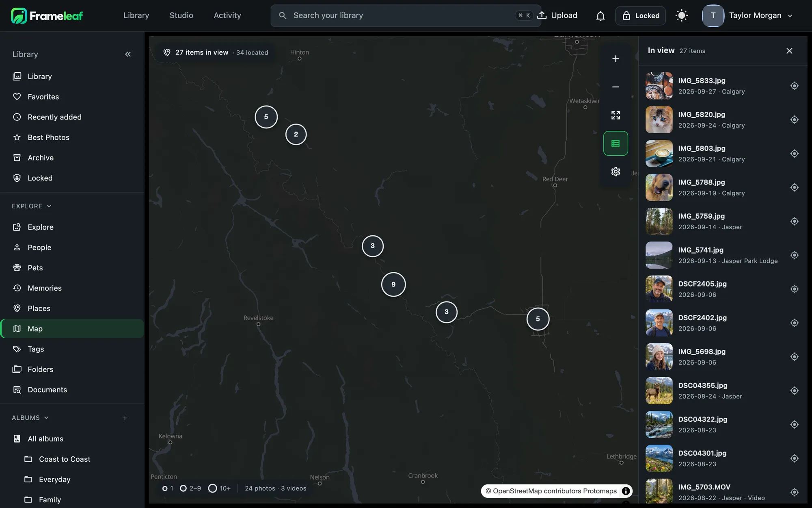Open the IMG_5820.jpg cat thumbnail
The width and height of the screenshot is (812, 508).
pos(659,120)
